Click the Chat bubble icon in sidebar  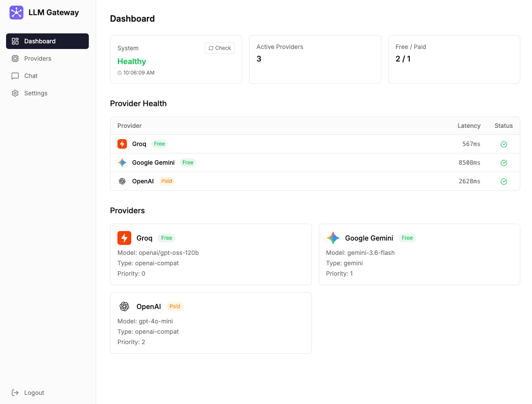point(15,76)
